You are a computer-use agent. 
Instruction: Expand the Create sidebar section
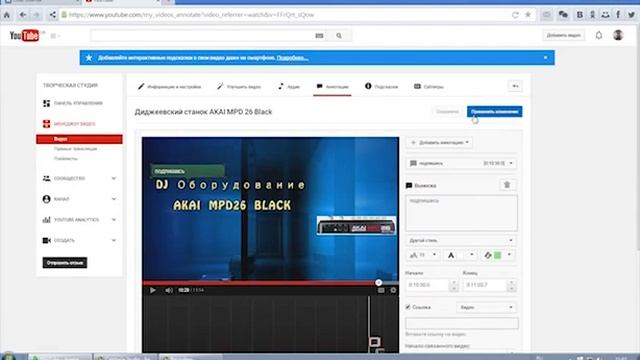[x=79, y=240]
